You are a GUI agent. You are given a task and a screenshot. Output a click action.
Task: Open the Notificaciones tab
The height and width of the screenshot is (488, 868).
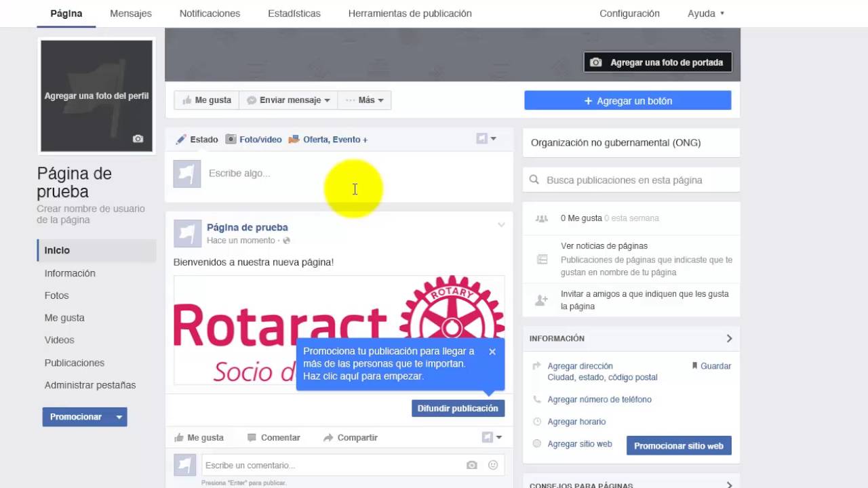[210, 14]
